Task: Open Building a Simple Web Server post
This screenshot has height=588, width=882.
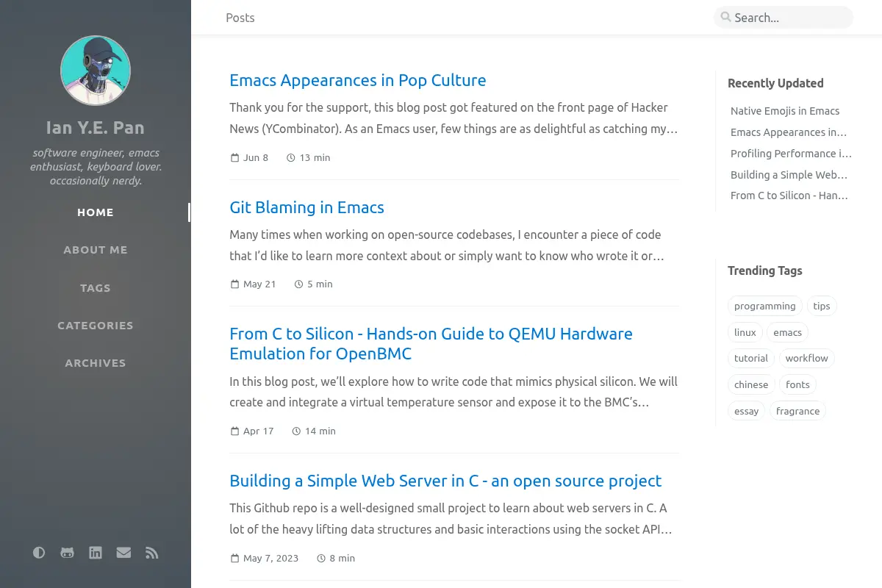Action: [445, 481]
